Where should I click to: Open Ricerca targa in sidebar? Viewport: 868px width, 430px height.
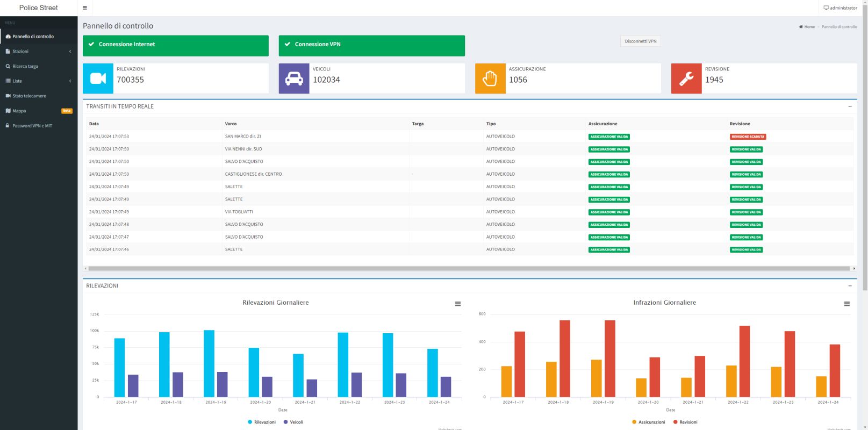39,67
